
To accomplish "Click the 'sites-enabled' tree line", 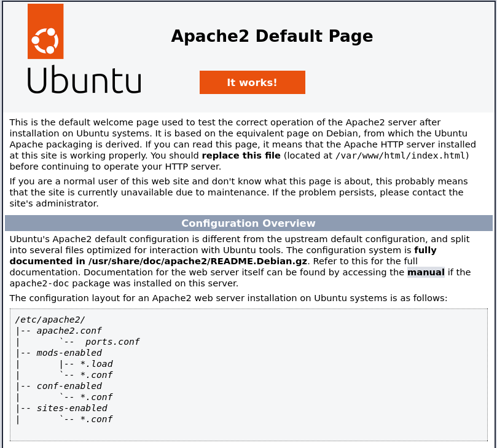I will [72, 408].
